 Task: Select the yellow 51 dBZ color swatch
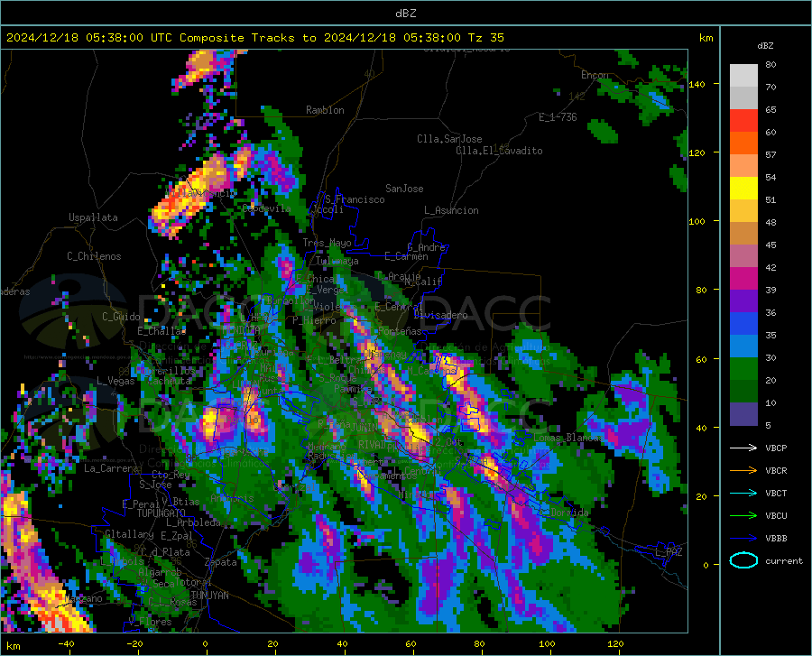[743, 189]
